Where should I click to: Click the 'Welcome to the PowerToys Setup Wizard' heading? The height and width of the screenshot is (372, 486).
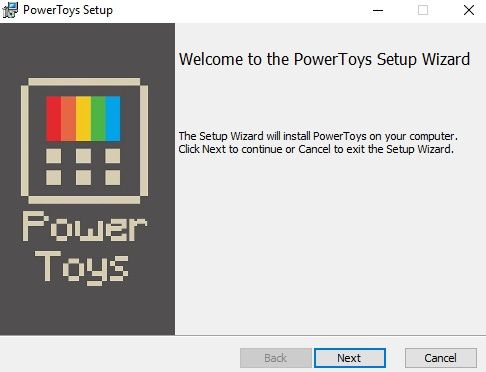324,60
